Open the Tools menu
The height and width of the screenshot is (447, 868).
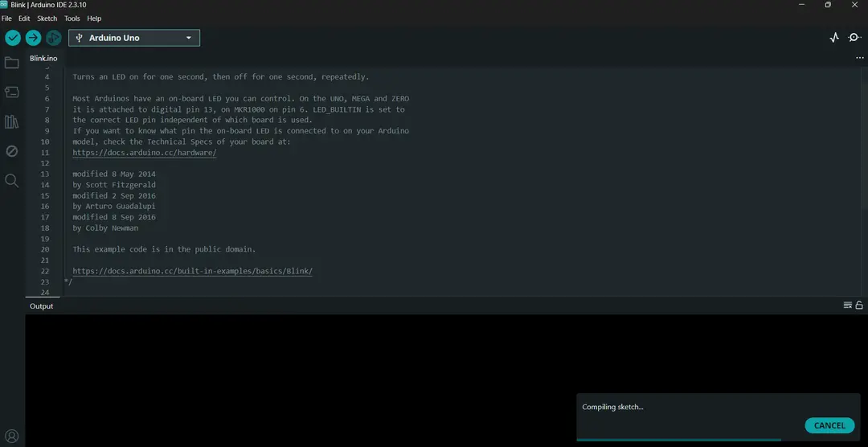coord(72,18)
